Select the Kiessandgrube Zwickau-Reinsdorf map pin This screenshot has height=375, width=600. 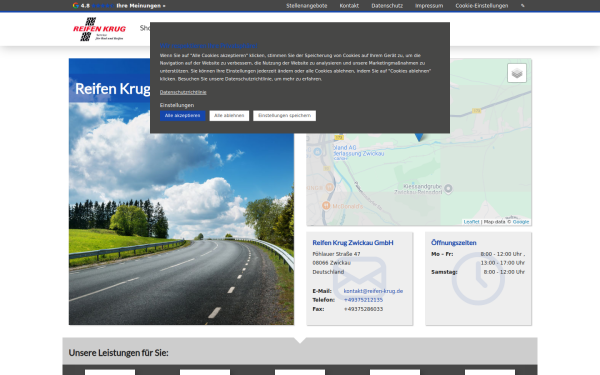coord(448,188)
